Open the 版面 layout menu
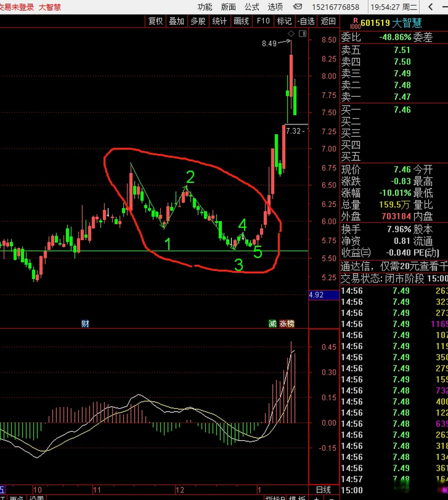448x500 pixels. tap(228, 7)
